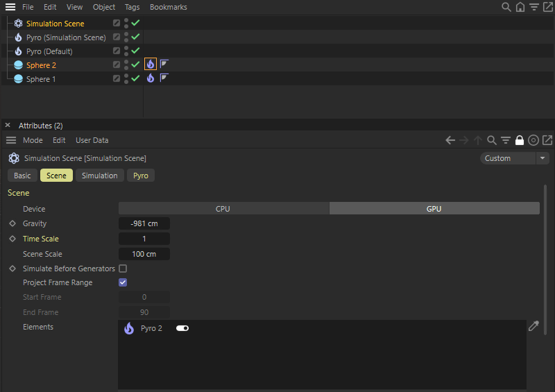Click the Scene Scale value field
The width and height of the screenshot is (555, 392).
(x=144, y=254)
